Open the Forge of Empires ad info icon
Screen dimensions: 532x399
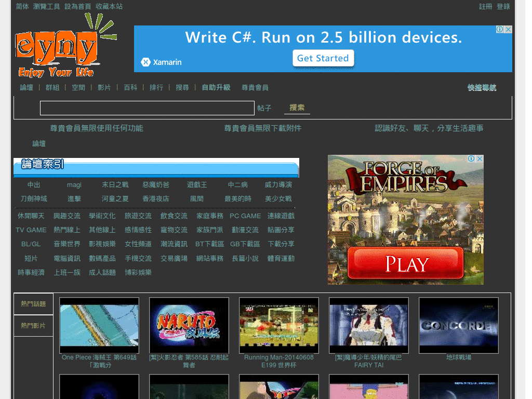pos(471,159)
